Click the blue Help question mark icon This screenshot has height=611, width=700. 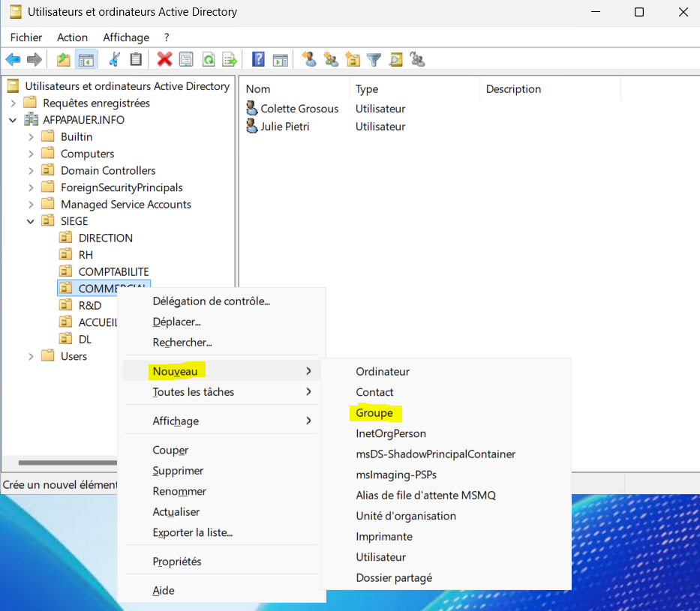coord(258,60)
